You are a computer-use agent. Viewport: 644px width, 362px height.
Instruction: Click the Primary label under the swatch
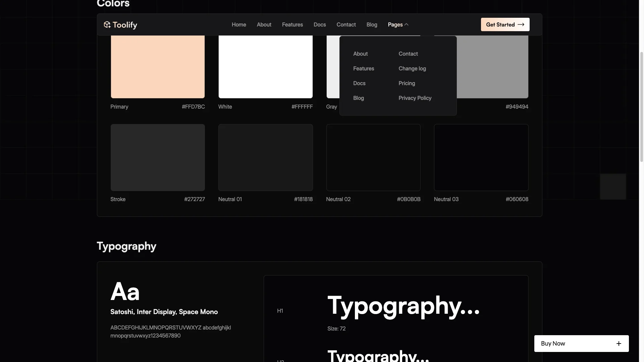pyautogui.click(x=119, y=107)
